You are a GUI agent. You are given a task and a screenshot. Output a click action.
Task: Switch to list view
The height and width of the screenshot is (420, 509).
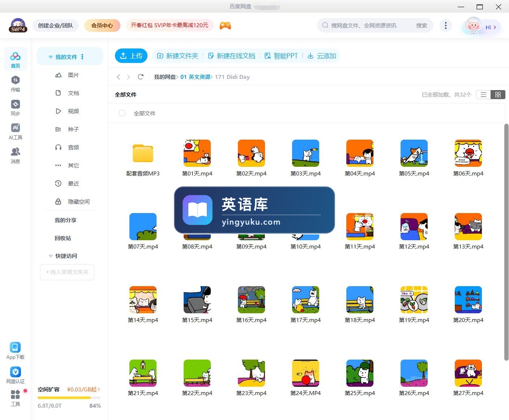click(483, 94)
